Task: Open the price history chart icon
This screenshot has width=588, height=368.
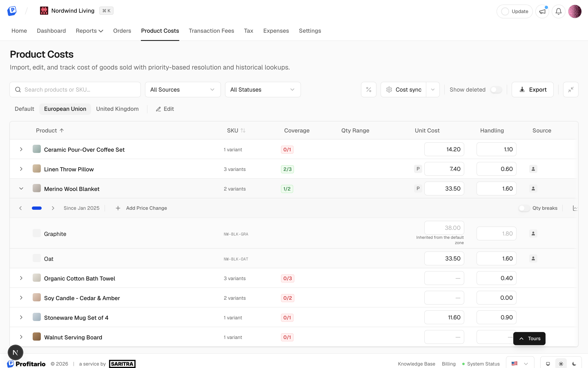Action: 575,208
